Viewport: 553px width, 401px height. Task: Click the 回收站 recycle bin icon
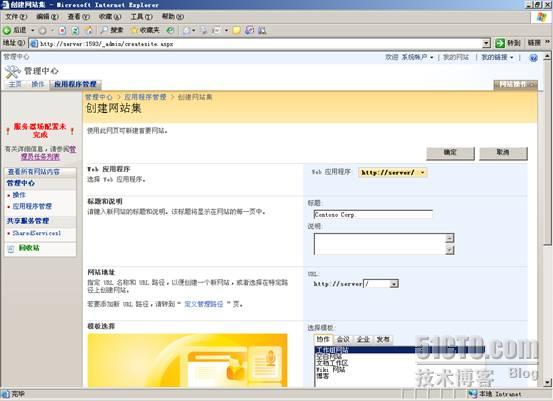(11, 249)
